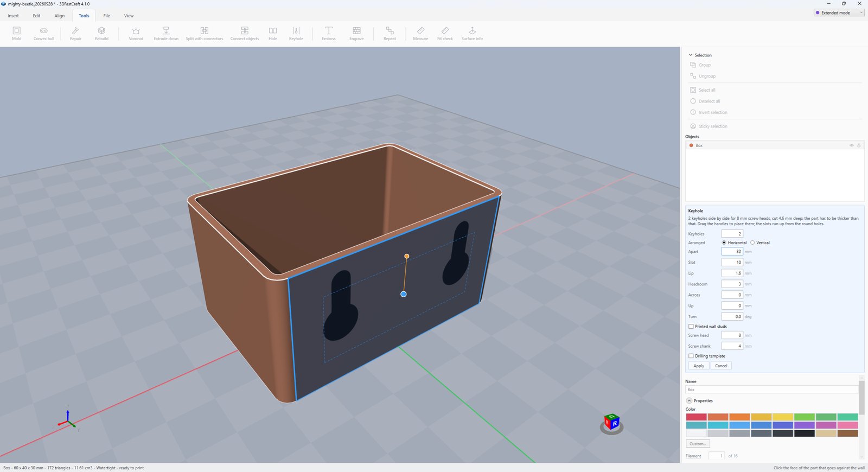This screenshot has height=472, width=868.
Task: Select the Extrude down tool
Action: [x=166, y=34]
